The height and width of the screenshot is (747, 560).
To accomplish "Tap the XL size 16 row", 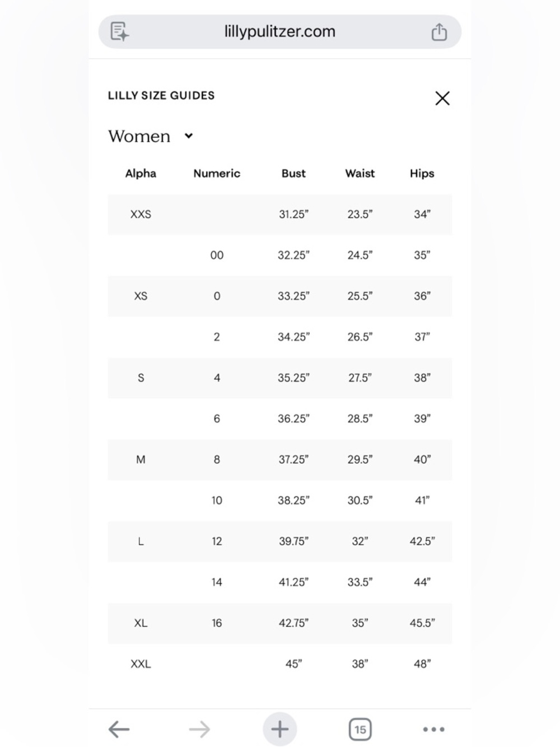I will [280, 623].
